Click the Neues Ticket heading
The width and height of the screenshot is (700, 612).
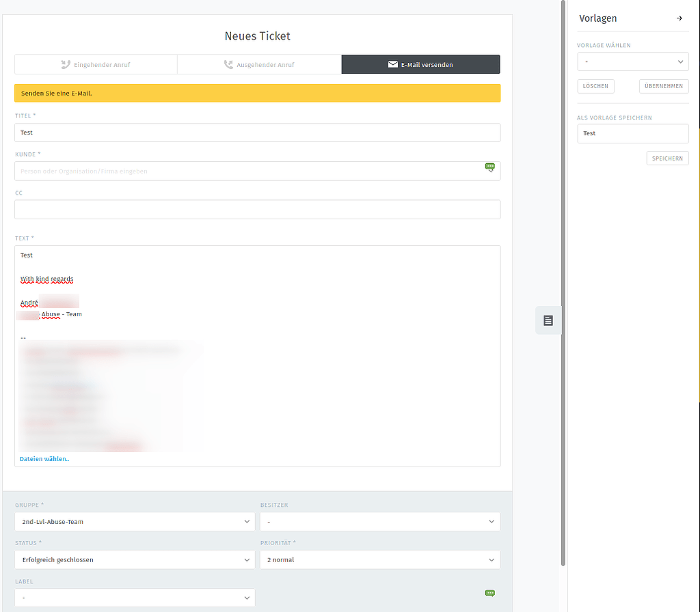pyautogui.click(x=257, y=36)
